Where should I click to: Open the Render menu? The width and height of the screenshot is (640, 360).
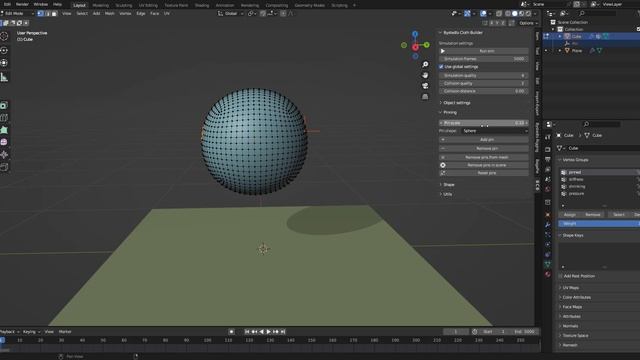22,4
